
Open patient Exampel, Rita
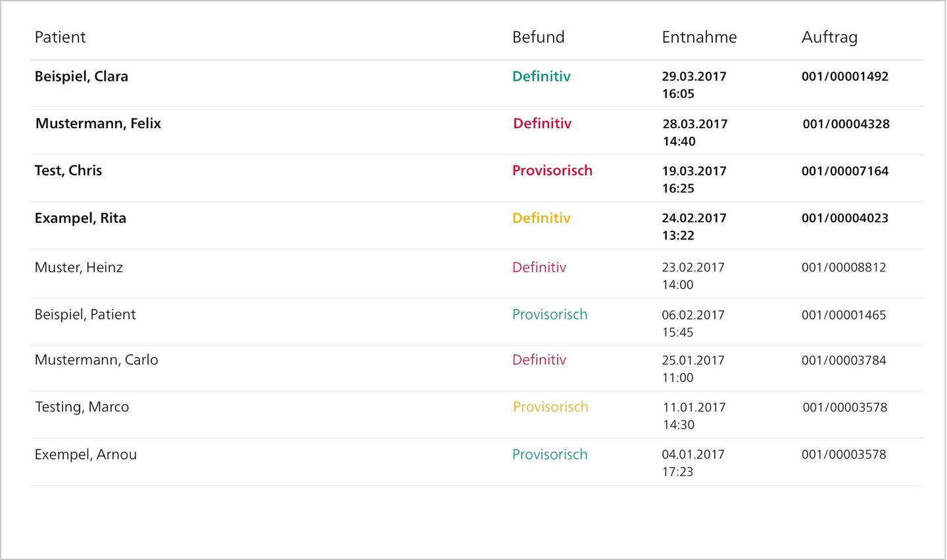(477, 225)
